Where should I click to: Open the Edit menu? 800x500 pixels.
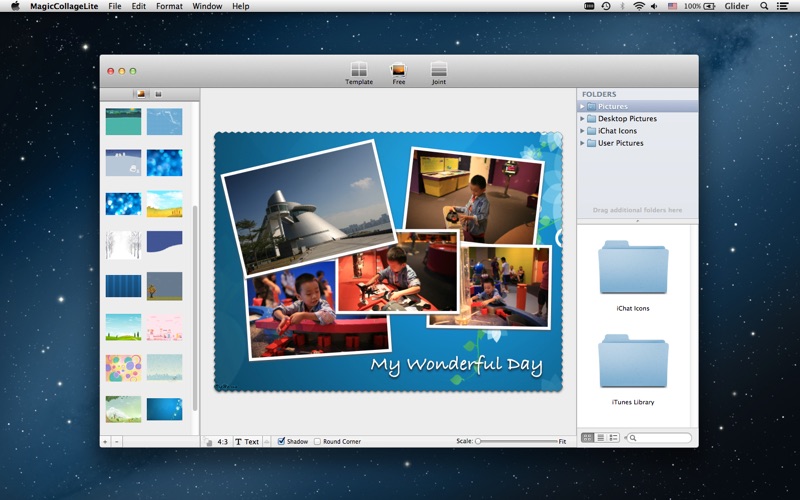point(138,6)
